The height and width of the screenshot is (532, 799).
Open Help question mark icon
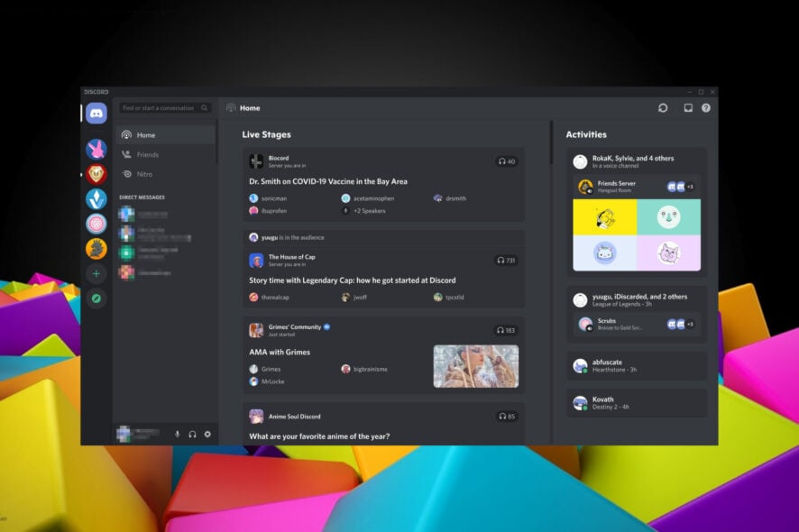click(x=706, y=107)
